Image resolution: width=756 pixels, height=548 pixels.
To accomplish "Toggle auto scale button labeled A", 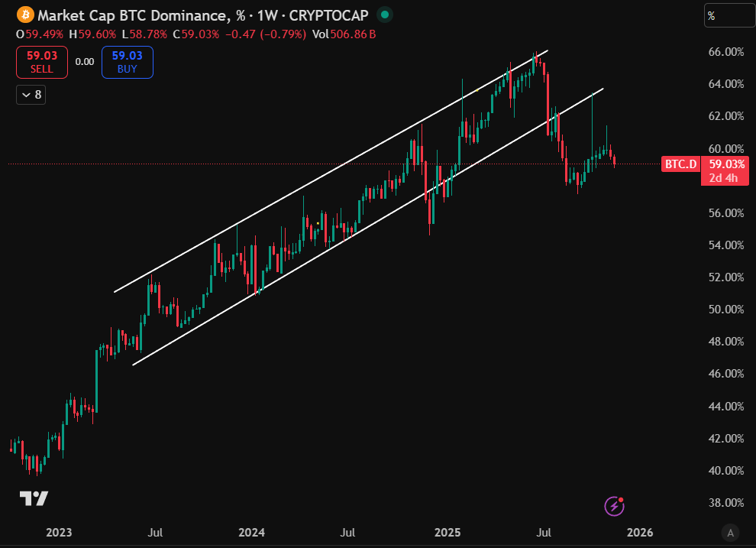I will pyautogui.click(x=731, y=533).
